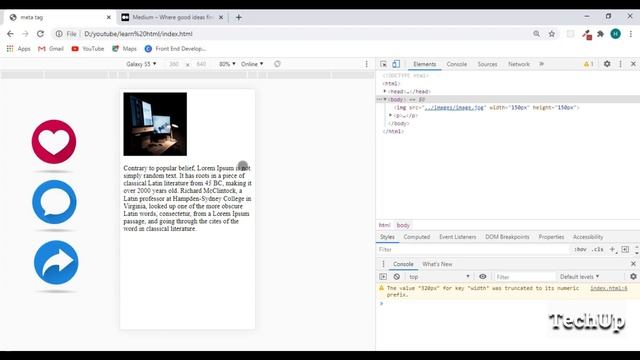This screenshot has width=640, height=360.
Task: Select the What's New drawer tab
Action: click(x=437, y=264)
